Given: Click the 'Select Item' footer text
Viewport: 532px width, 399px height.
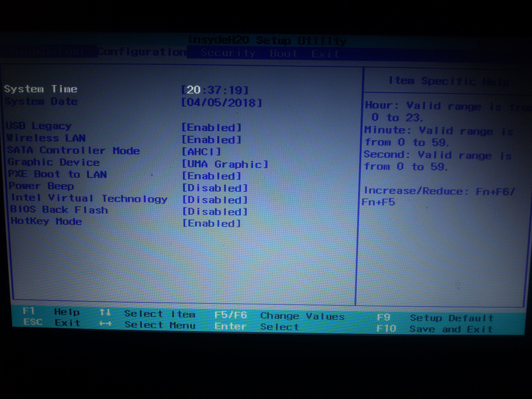Looking at the screenshot, I should coord(160,314).
